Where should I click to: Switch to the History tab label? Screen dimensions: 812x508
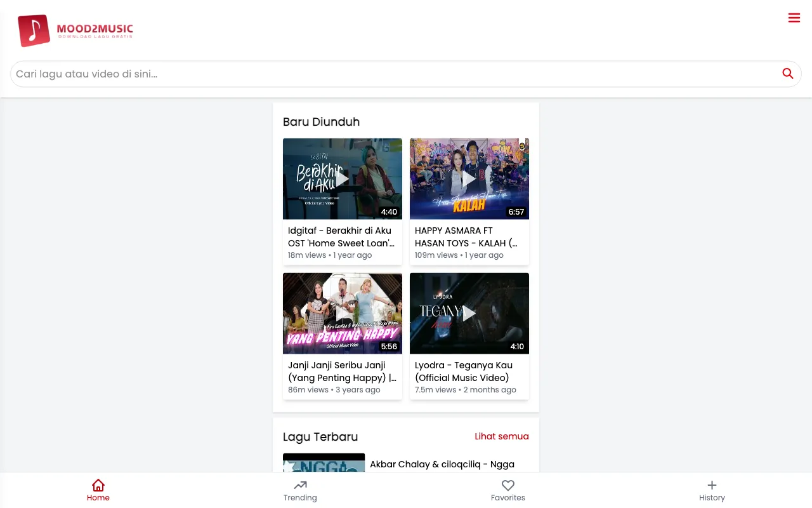pyautogui.click(x=712, y=498)
